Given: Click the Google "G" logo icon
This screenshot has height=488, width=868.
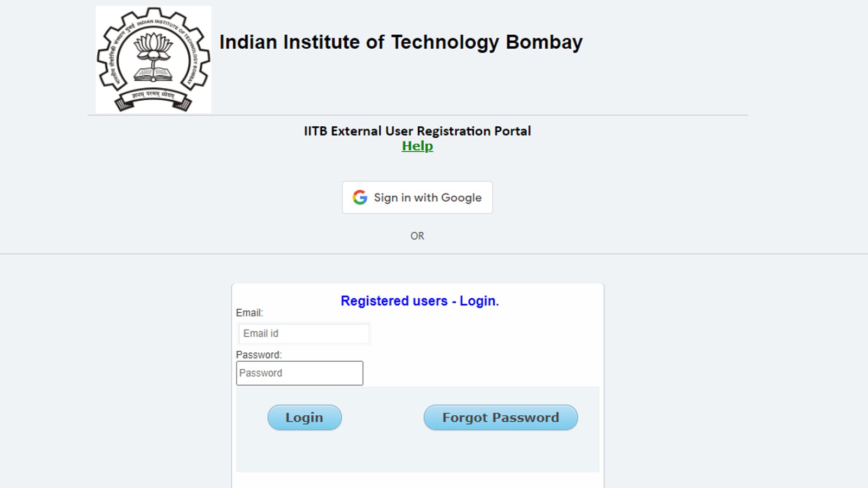Looking at the screenshot, I should (x=360, y=197).
